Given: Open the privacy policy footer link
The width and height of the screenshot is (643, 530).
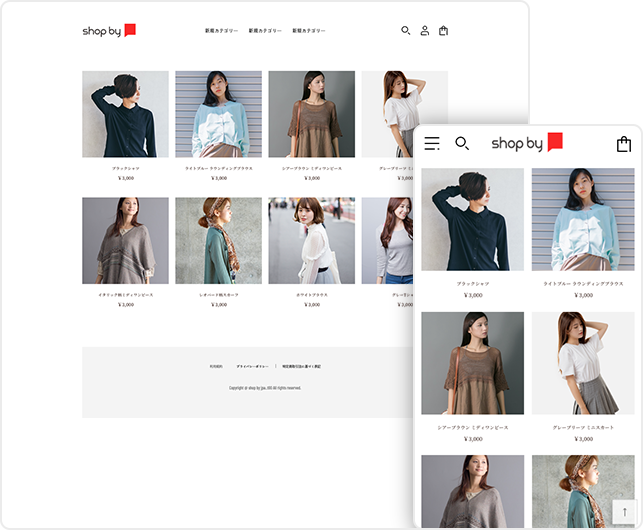Looking at the screenshot, I should 252,366.
